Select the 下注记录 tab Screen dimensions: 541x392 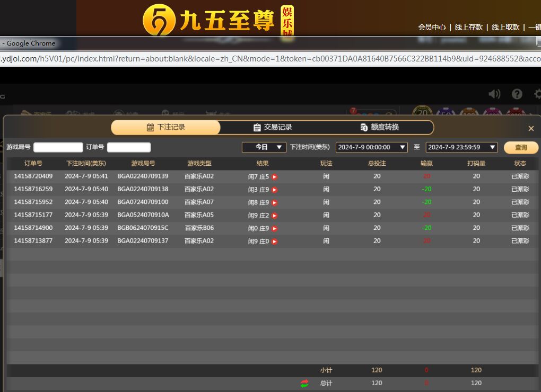click(165, 127)
